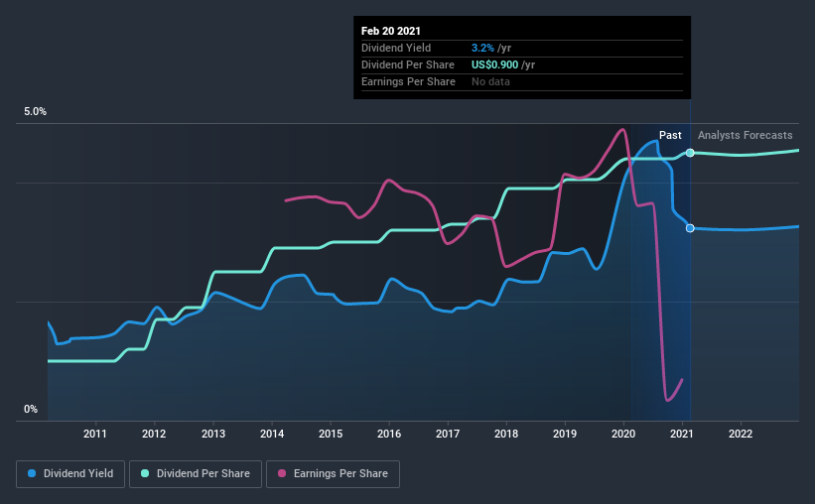Select the 2013 x-axis label
Screen dimensions: 815x504
pyautogui.click(x=213, y=434)
